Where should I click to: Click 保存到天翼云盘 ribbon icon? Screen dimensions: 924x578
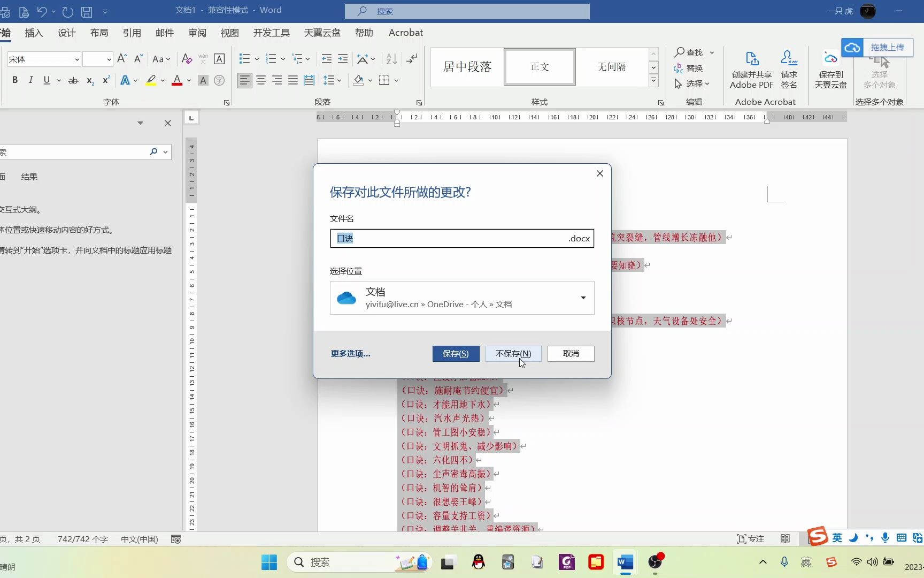coord(830,67)
